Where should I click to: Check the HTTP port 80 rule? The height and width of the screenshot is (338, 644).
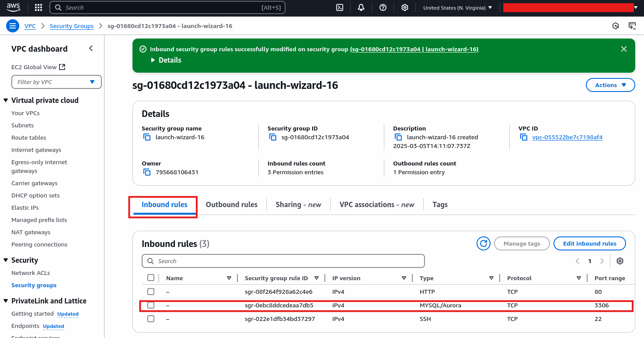click(151, 292)
